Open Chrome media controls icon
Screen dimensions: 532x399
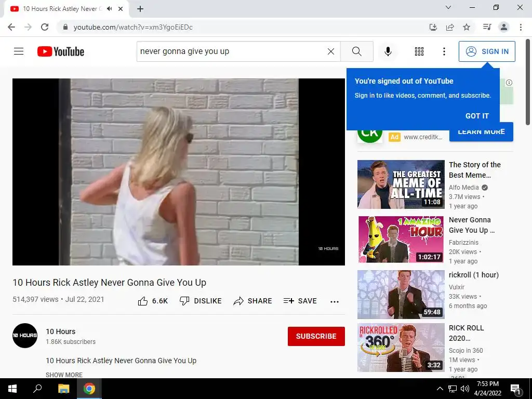(487, 27)
